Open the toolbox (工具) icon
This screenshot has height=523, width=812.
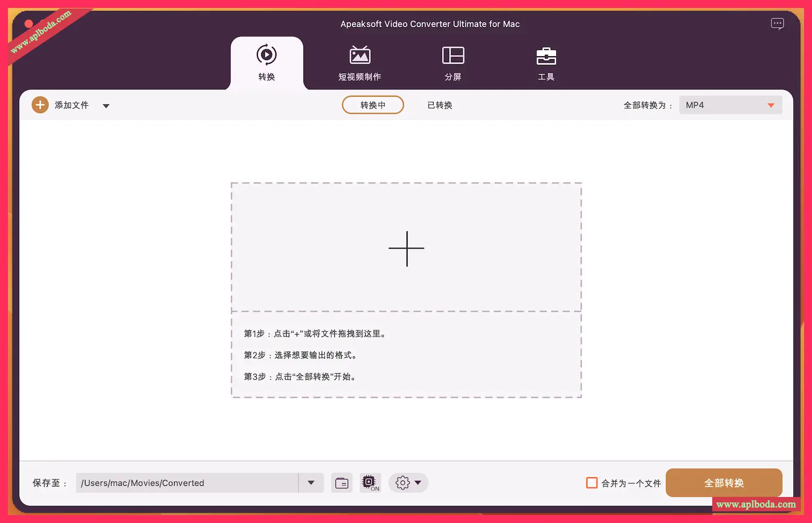pos(546,56)
